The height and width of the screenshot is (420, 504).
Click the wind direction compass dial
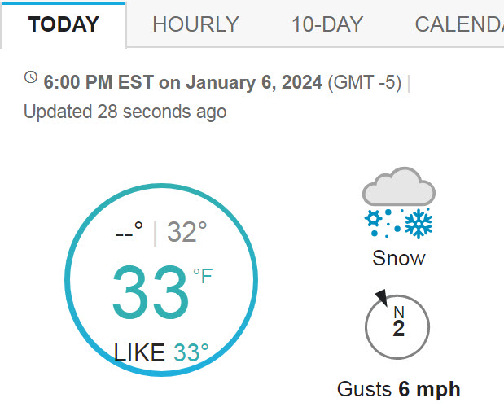tap(397, 327)
